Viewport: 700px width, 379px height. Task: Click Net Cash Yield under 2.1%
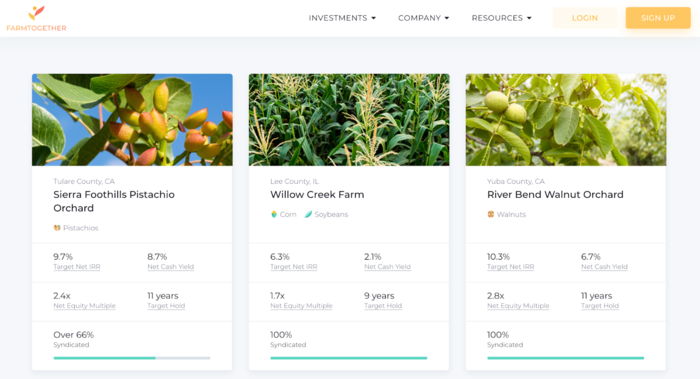point(388,267)
